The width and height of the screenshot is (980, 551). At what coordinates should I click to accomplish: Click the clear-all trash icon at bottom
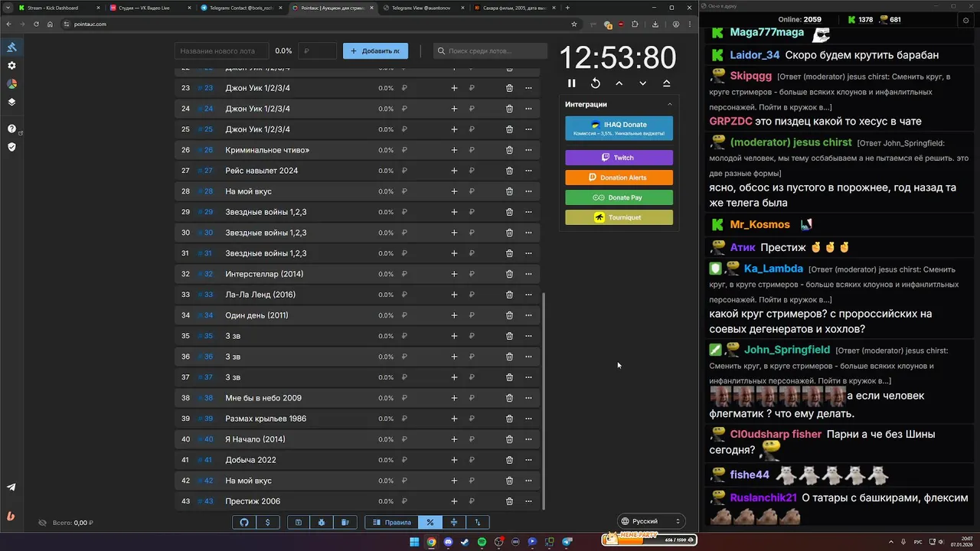345,522
